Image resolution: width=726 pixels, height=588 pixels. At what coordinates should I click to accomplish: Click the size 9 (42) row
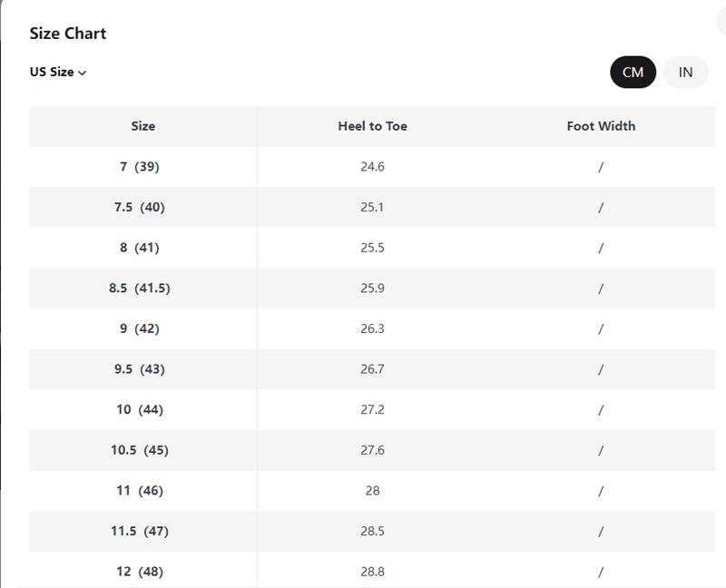click(x=372, y=328)
